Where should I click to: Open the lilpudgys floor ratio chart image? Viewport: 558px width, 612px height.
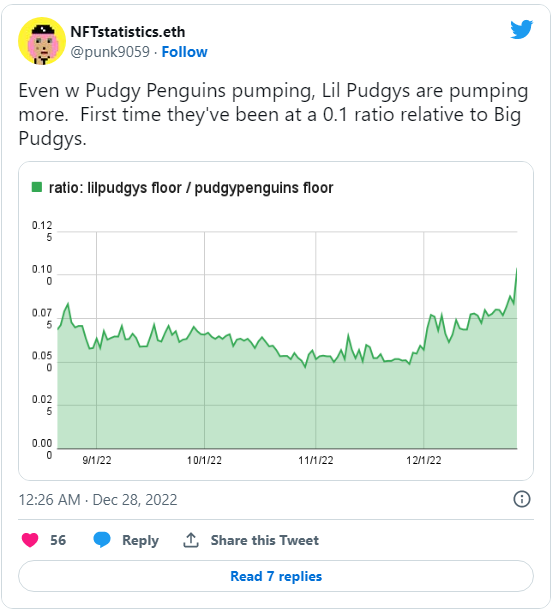coord(276,321)
